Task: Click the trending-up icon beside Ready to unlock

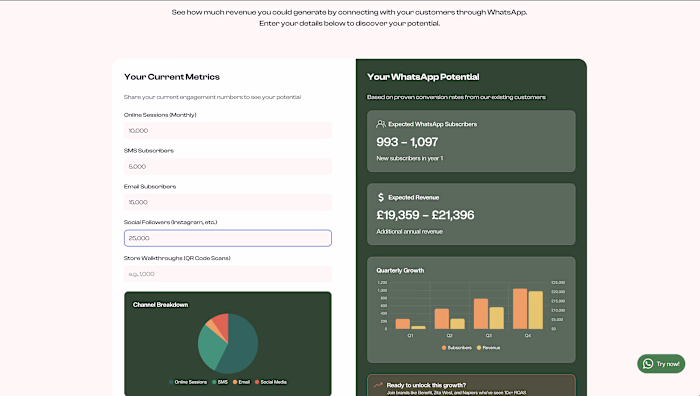Action: click(x=379, y=385)
